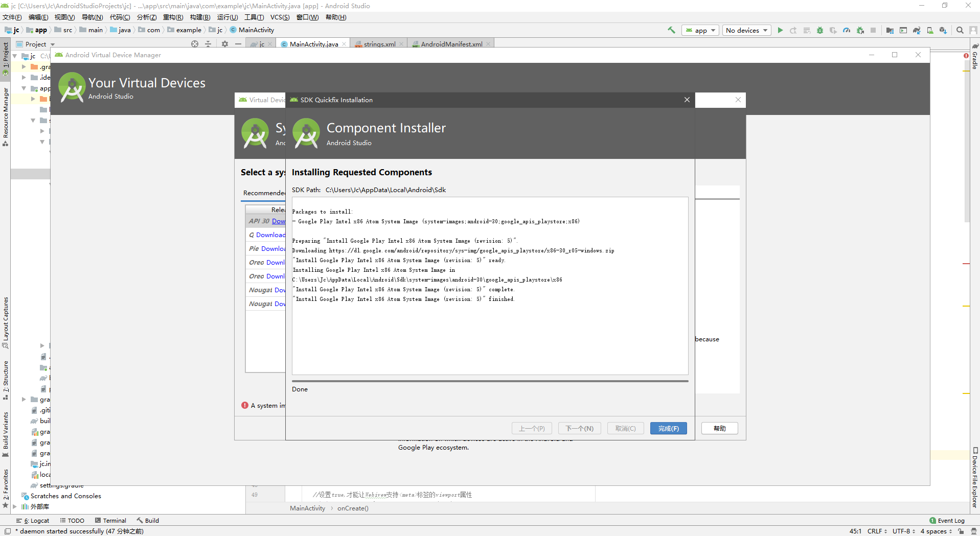Open the Build Variants side tab
The width and height of the screenshot is (980, 536).
tap(6, 434)
